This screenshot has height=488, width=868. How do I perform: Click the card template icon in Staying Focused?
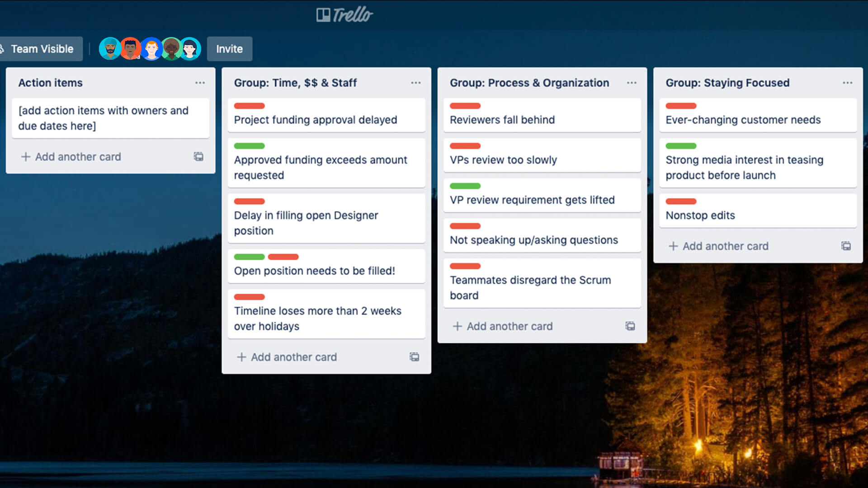pyautogui.click(x=847, y=245)
